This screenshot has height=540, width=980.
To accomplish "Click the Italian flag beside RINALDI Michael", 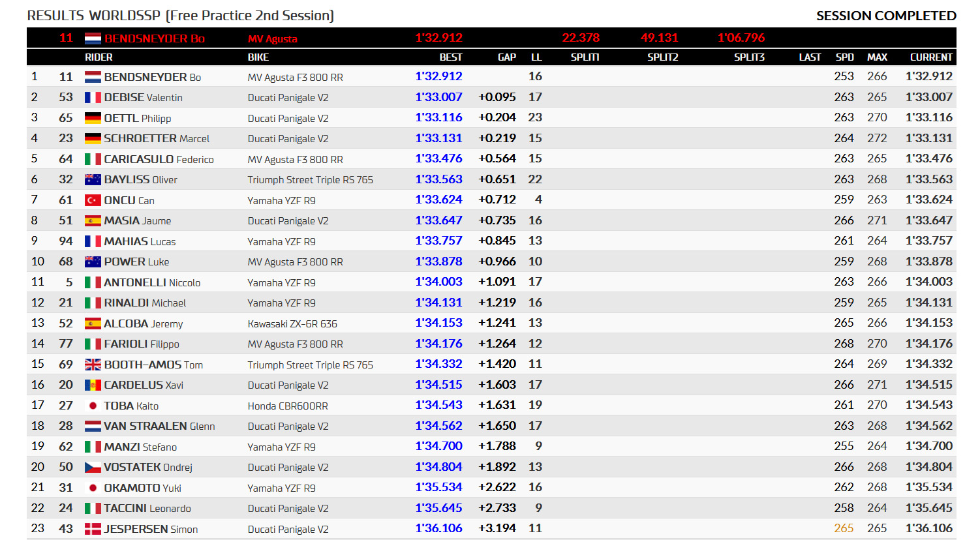I will [93, 303].
